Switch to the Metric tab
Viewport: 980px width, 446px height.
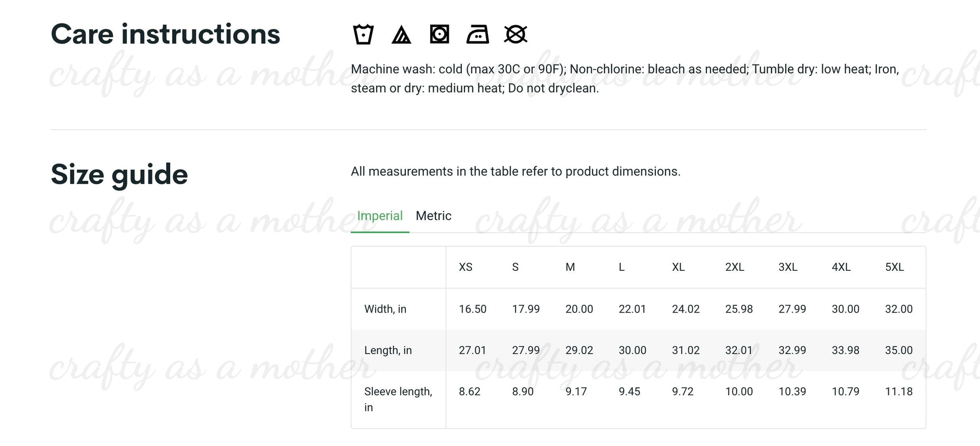pos(433,216)
